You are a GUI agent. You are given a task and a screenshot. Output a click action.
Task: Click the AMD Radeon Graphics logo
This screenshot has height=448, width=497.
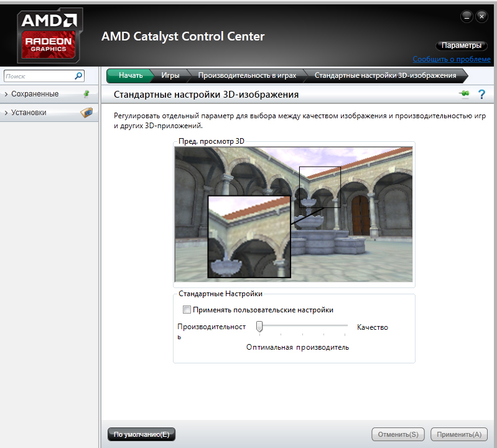[49, 35]
